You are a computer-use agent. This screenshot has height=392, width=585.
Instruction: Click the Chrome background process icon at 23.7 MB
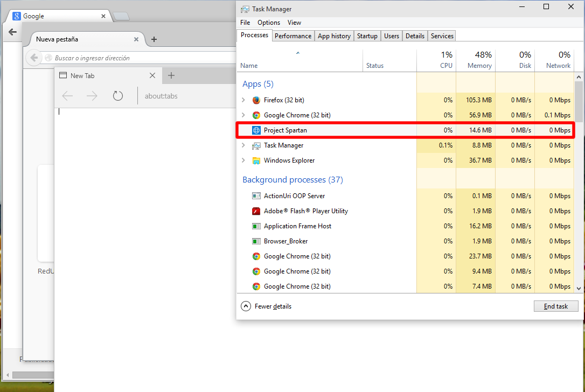point(256,256)
